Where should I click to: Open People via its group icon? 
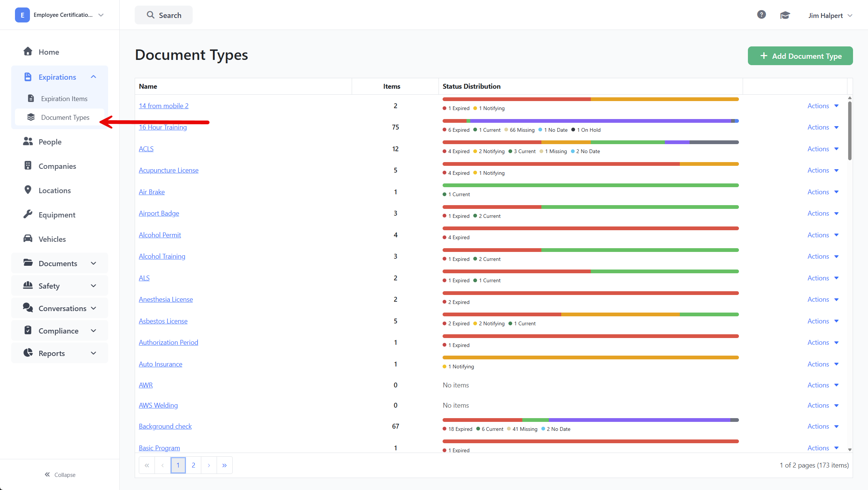pos(28,141)
